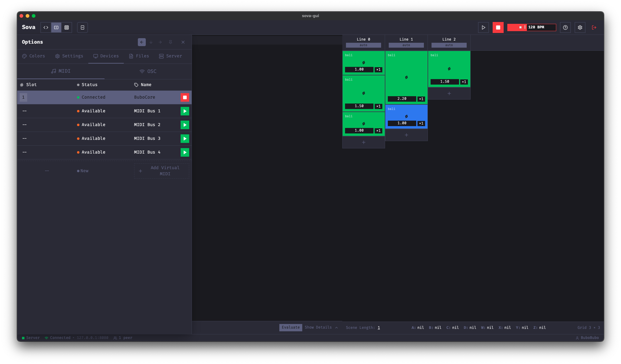Click tempo BPM progress bar

[532, 27]
